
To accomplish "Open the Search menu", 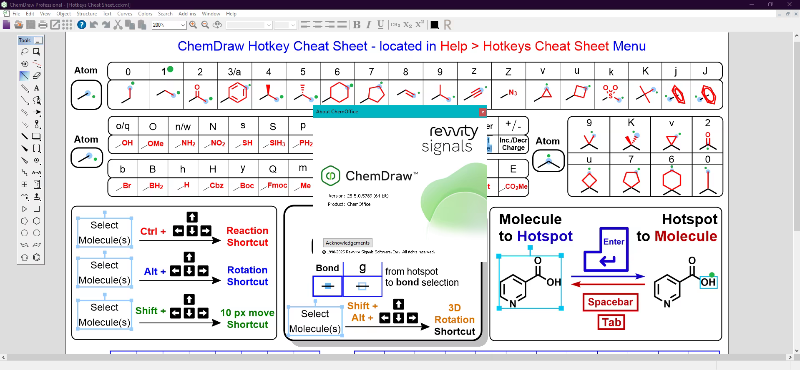I will pos(165,14).
